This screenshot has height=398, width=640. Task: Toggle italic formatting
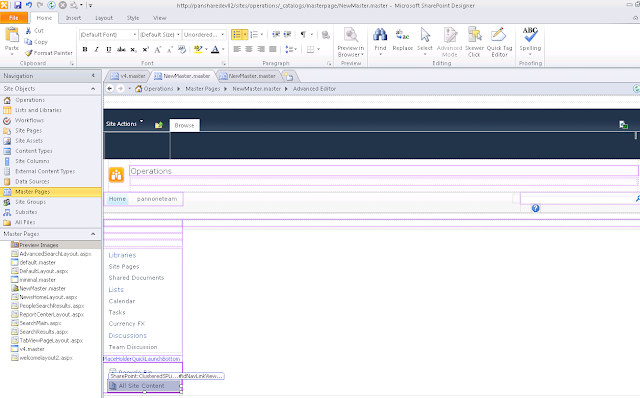pos(97,49)
